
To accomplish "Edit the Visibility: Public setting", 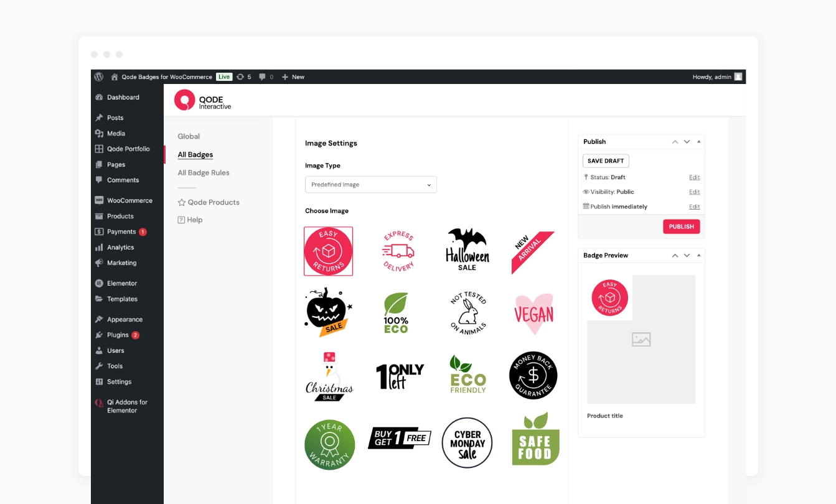I will 694,192.
